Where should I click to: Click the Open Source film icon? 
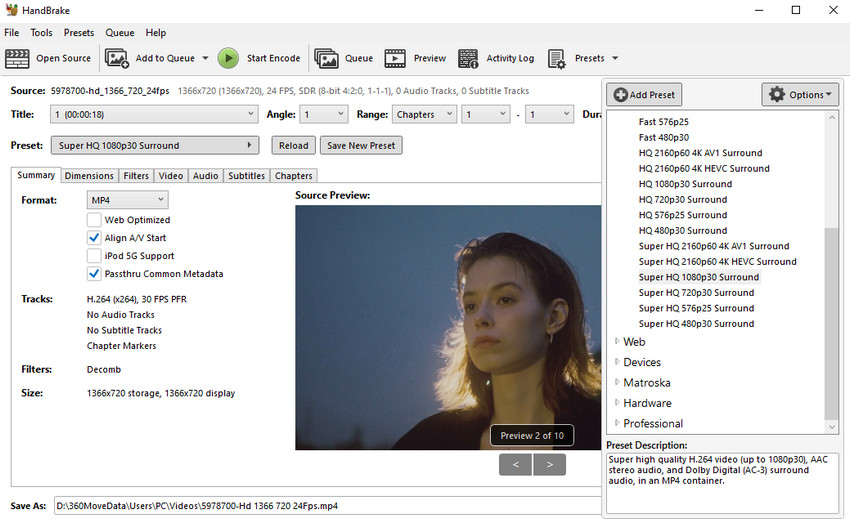click(x=18, y=58)
